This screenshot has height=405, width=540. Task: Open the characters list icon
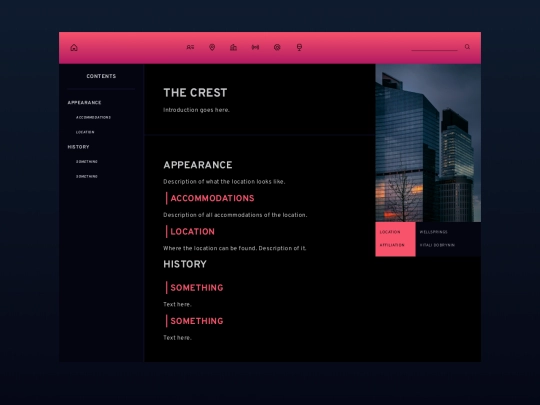[190, 47]
